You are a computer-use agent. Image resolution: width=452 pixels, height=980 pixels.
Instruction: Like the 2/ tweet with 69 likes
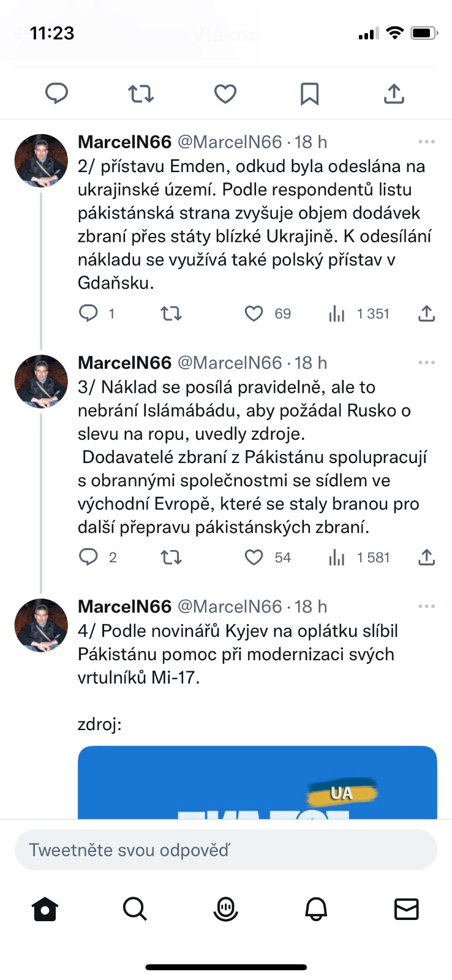[254, 314]
